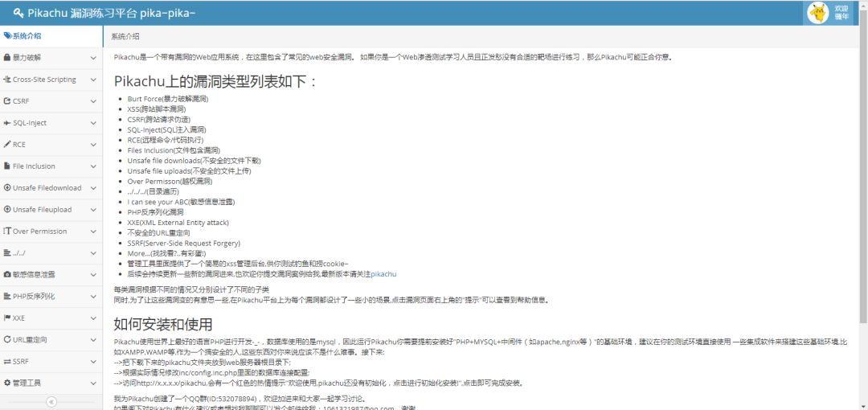Click the SQL-Inject plane icon

tap(7, 123)
